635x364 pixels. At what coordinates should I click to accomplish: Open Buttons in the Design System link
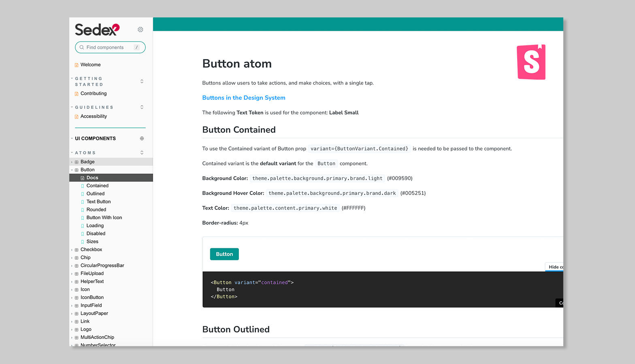tap(243, 98)
